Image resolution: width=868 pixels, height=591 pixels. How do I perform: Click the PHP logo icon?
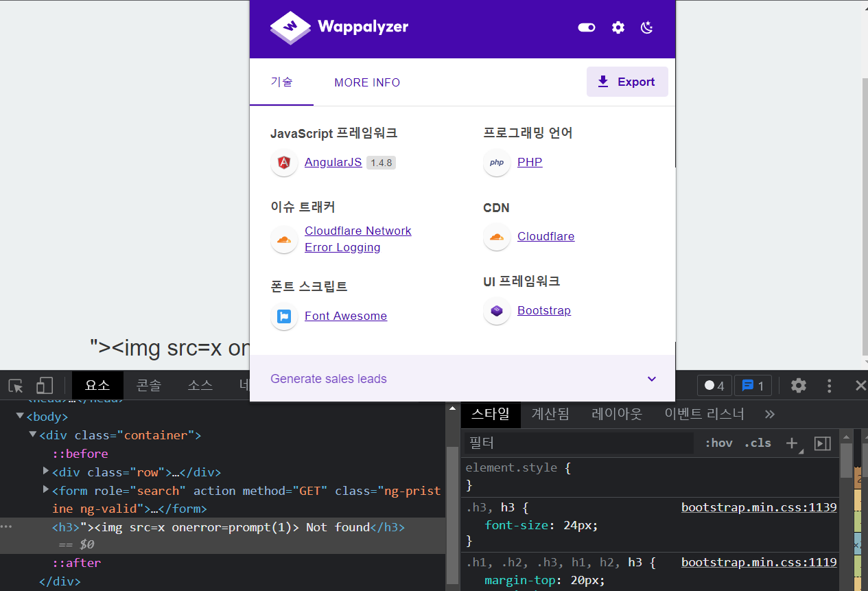click(x=497, y=163)
